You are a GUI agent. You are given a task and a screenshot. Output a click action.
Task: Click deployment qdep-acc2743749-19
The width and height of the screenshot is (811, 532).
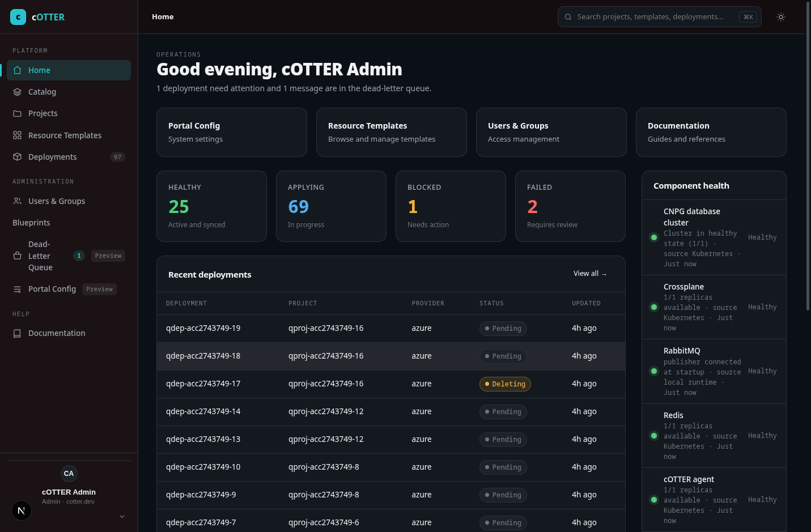(x=203, y=328)
